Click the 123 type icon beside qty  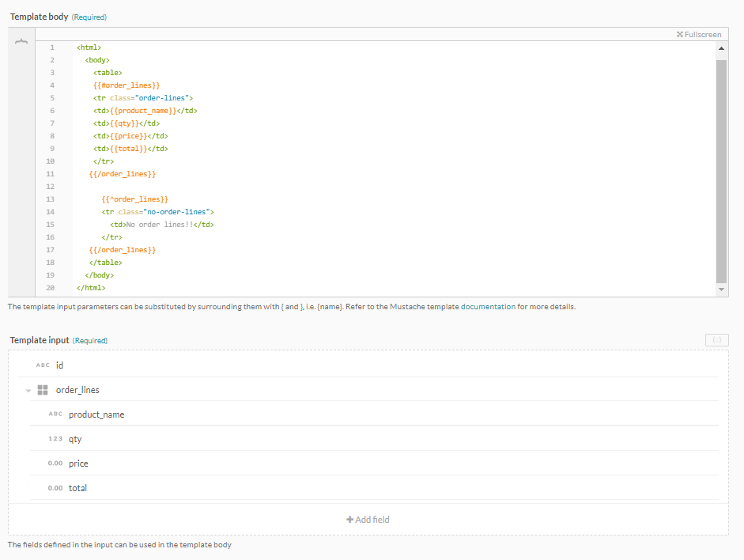55,438
